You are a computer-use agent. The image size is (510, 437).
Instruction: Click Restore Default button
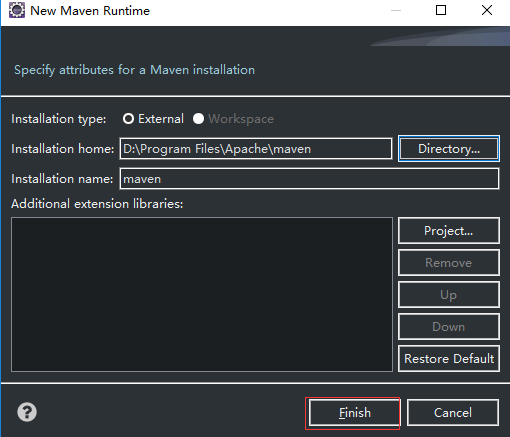click(x=449, y=359)
